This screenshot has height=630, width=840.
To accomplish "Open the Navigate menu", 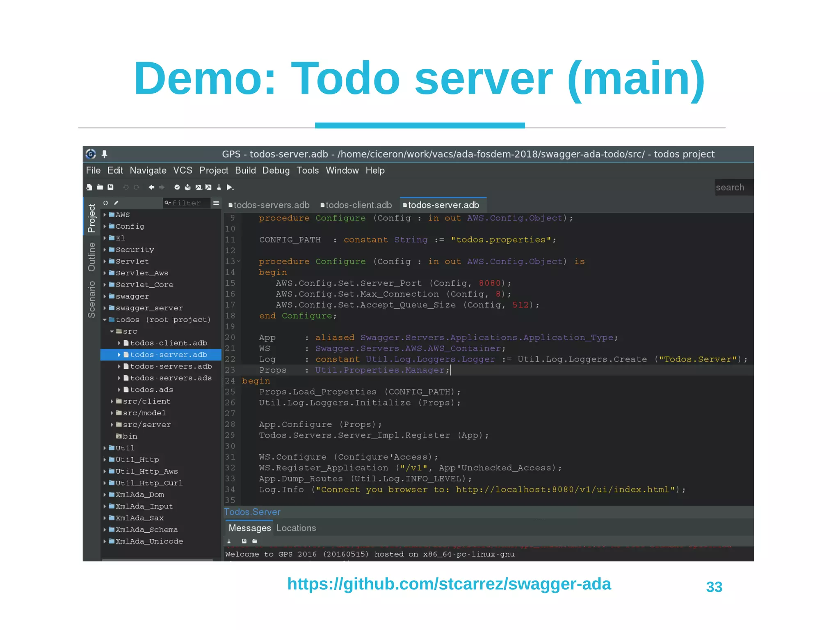I will [x=148, y=170].
